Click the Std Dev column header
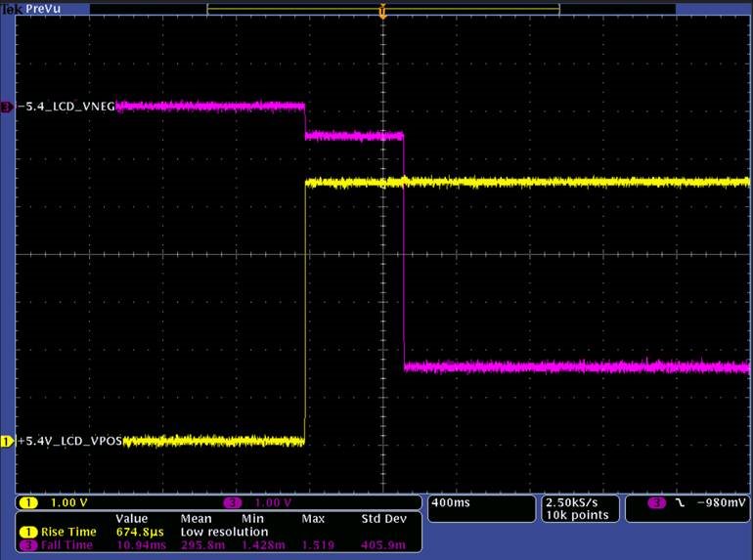The height and width of the screenshot is (560, 753). (383, 519)
